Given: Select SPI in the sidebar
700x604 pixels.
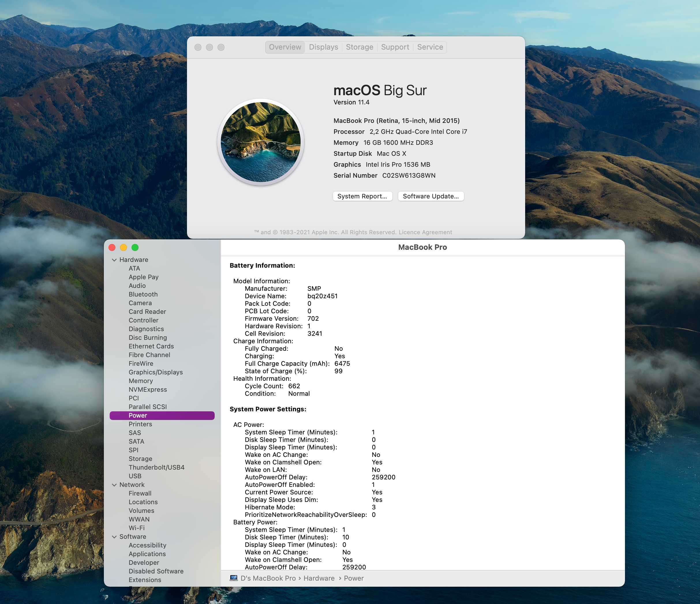Looking at the screenshot, I should click(x=133, y=450).
